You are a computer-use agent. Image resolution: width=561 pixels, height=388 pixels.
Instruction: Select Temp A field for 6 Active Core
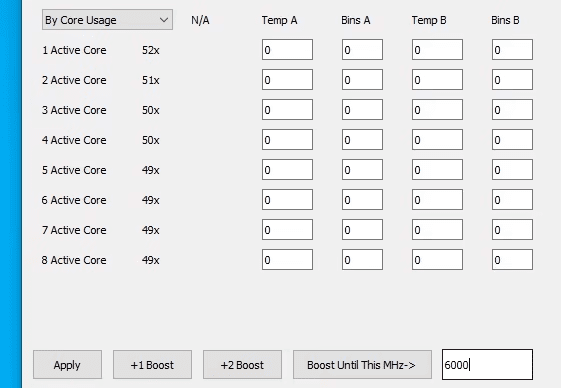click(287, 200)
